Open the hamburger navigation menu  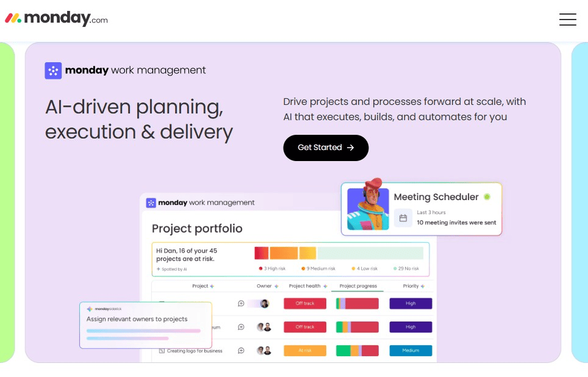(567, 19)
